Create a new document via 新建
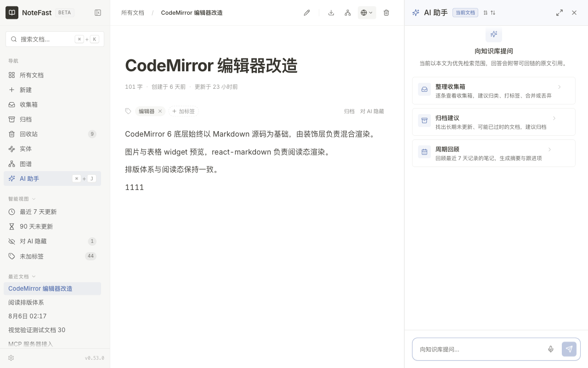This screenshot has height=368, width=588. tap(52, 90)
